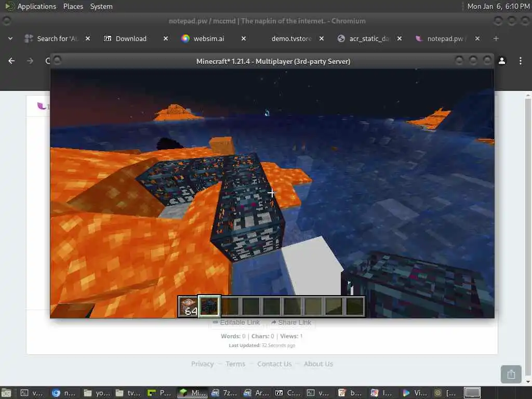Click the notepad.pw logo on the page
This screenshot has height=399, width=532.
tap(43, 106)
